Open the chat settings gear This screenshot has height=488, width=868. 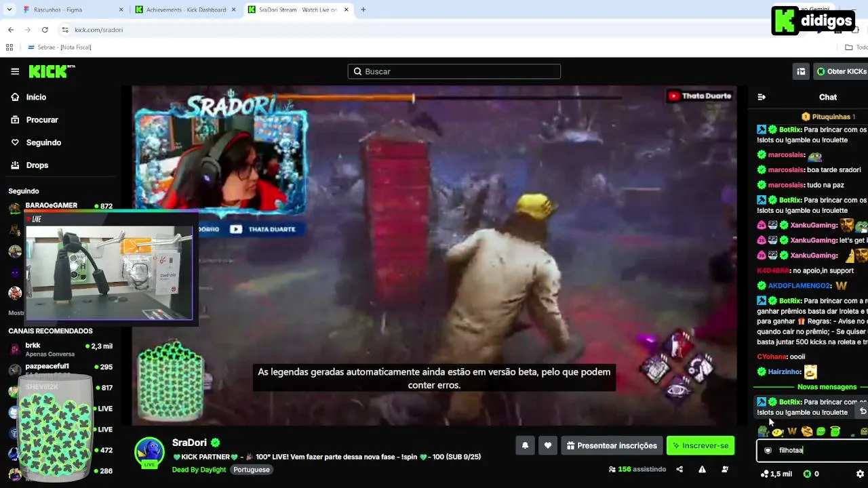click(x=861, y=474)
